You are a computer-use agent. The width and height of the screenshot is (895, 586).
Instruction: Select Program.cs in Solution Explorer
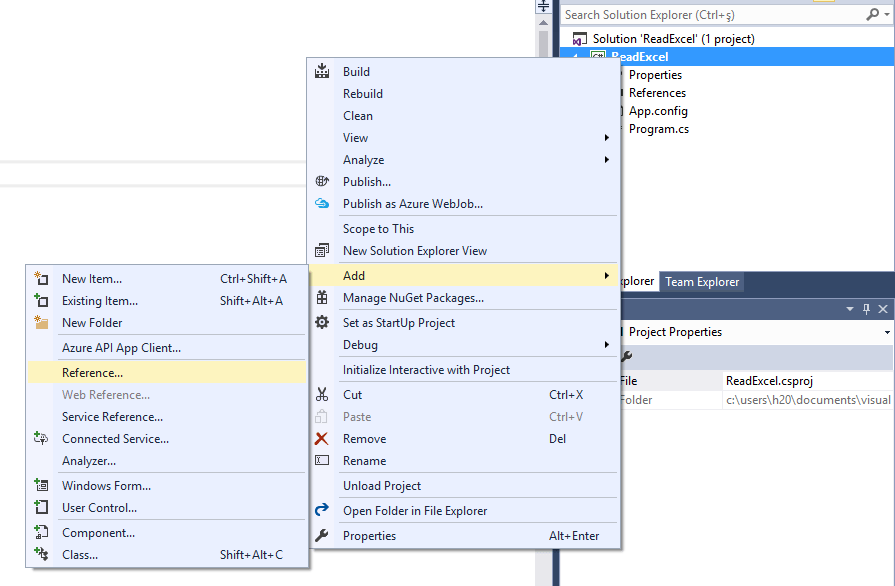point(659,129)
